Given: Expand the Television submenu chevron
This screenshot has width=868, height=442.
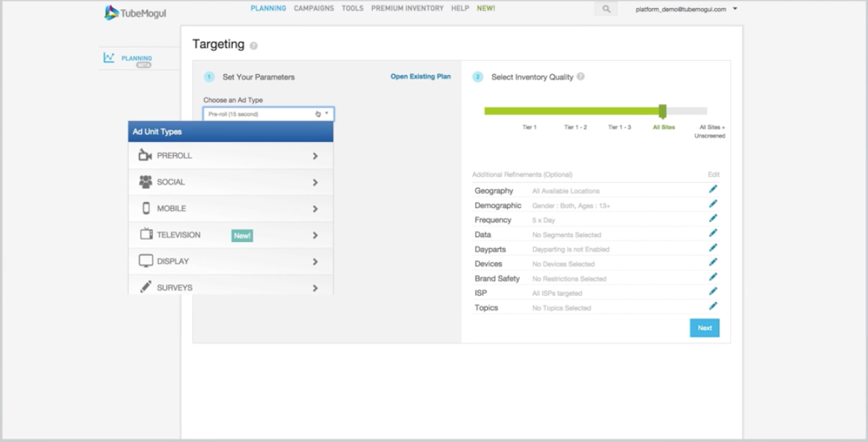Looking at the screenshot, I should 315,235.
